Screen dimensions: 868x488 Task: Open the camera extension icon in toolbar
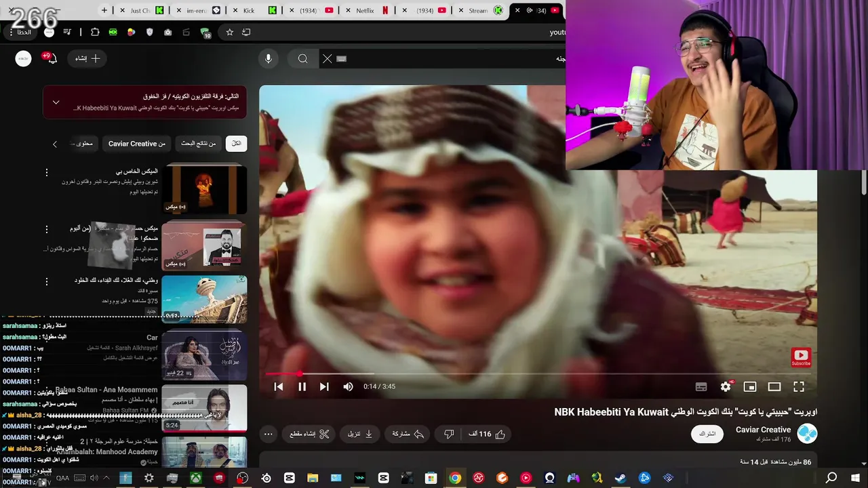click(x=167, y=32)
